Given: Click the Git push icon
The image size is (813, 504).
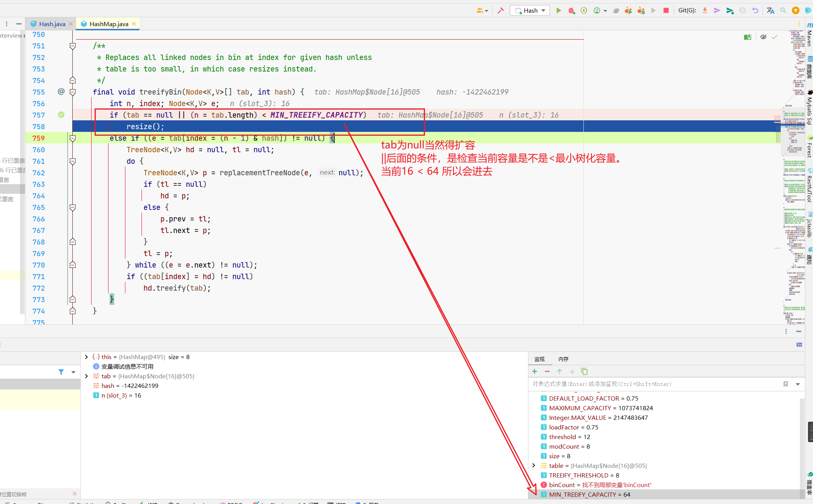Looking at the screenshot, I should click(x=730, y=10).
